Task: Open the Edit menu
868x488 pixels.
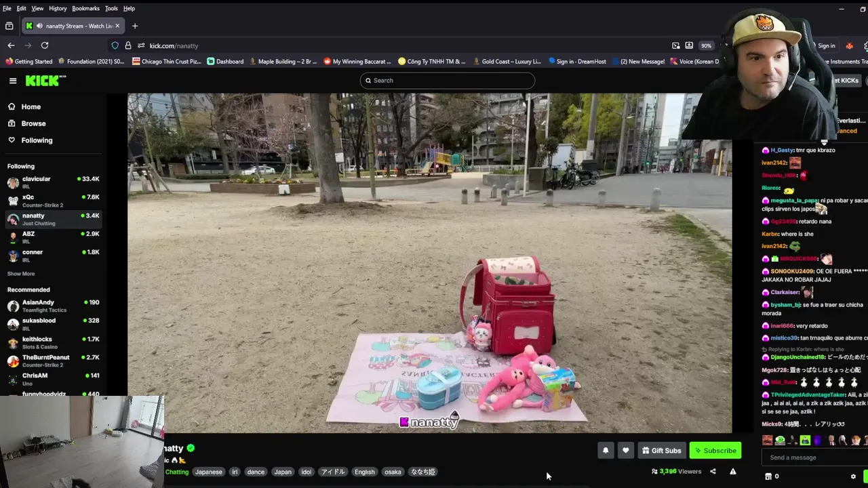Action: [22, 8]
